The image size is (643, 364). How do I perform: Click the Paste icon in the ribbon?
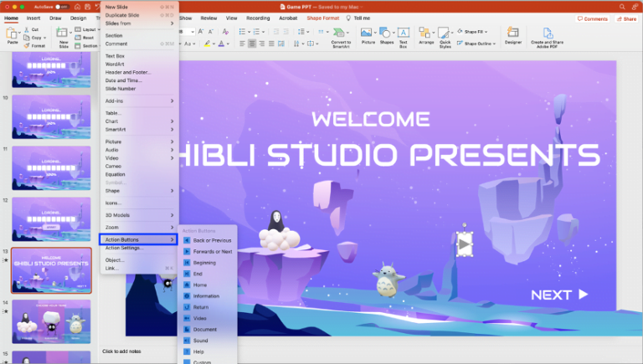[12, 35]
